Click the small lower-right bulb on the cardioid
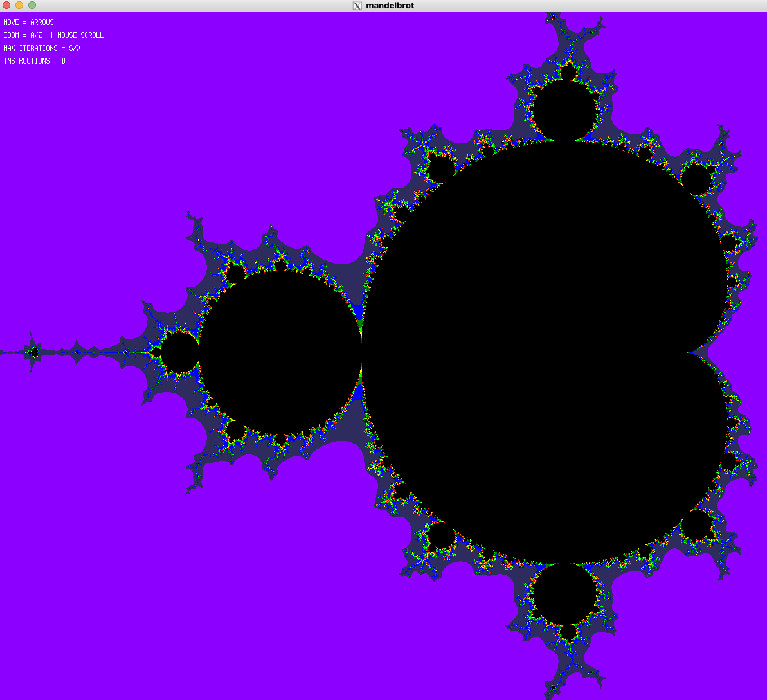Screen dimensions: 767x700 tap(696, 526)
